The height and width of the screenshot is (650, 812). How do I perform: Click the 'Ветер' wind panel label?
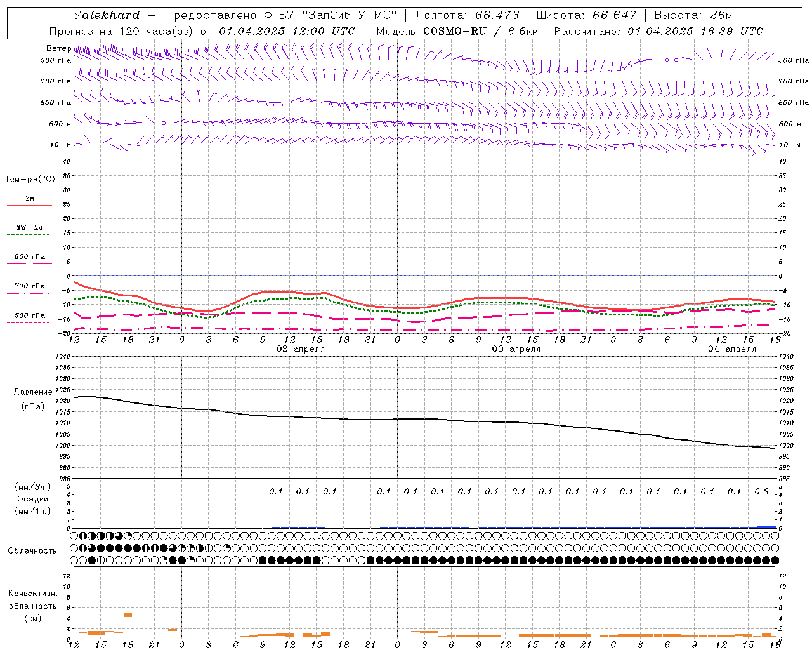(x=58, y=48)
